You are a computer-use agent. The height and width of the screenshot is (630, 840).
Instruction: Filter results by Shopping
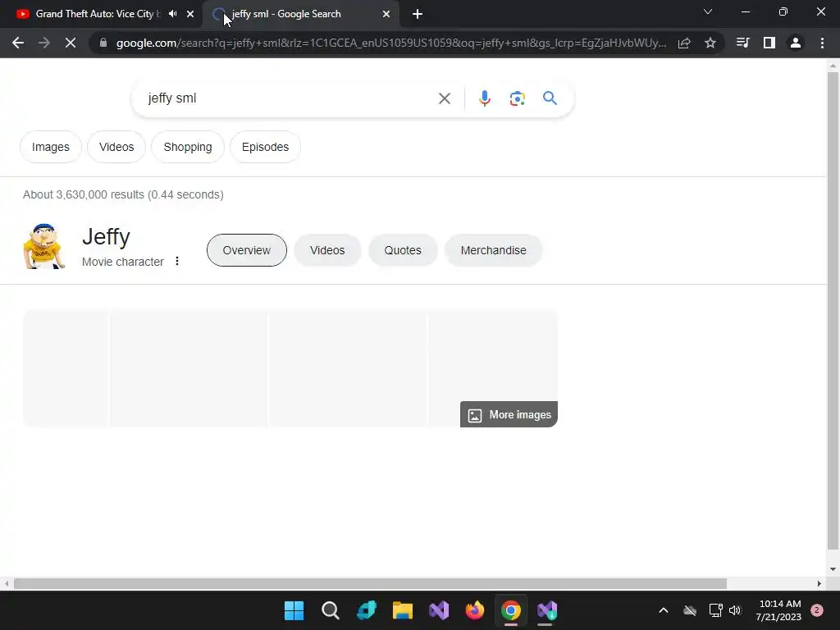point(188,147)
